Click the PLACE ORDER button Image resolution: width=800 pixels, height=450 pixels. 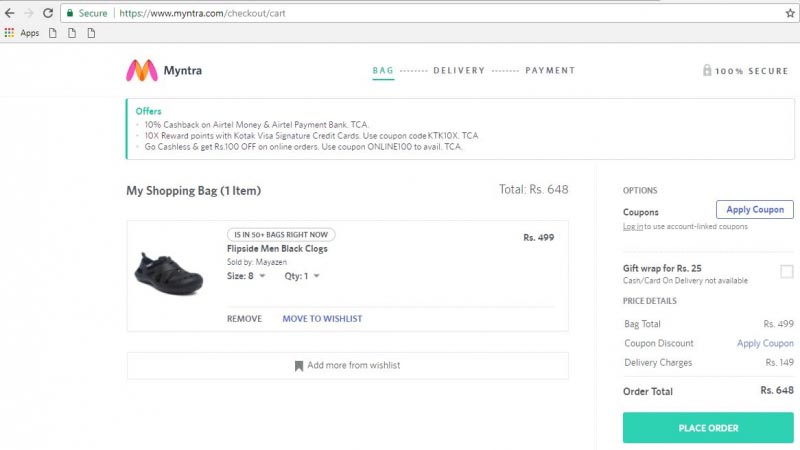(708, 428)
